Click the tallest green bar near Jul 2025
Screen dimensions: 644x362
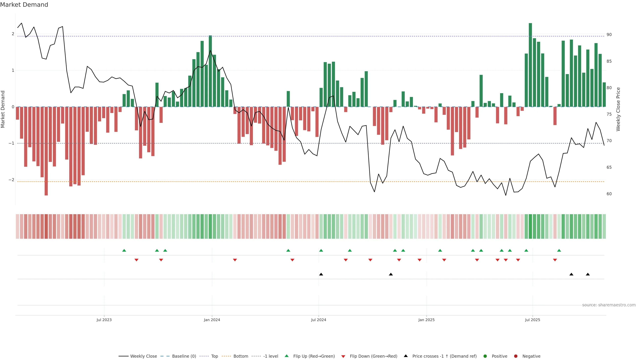530,65
